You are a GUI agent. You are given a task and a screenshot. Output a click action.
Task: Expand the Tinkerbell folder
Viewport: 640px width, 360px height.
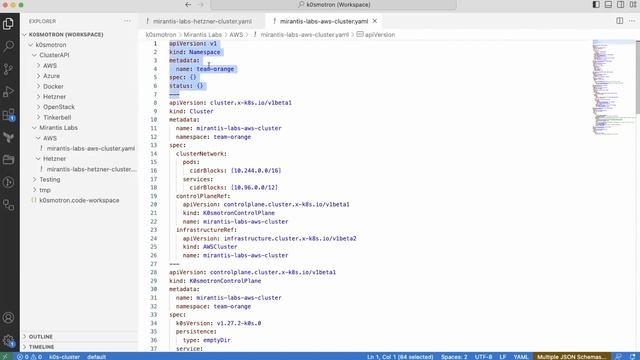(57, 118)
